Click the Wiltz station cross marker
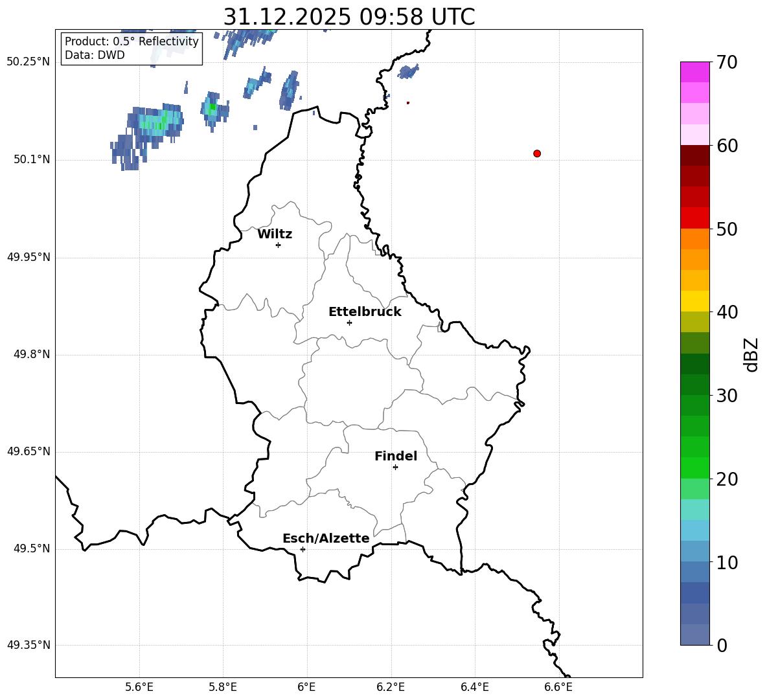Image resolution: width=767 pixels, height=700 pixels. (x=279, y=245)
